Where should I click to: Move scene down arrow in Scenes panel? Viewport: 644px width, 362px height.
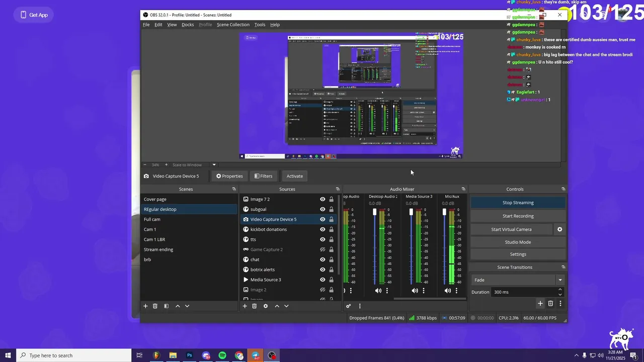[x=187, y=306]
